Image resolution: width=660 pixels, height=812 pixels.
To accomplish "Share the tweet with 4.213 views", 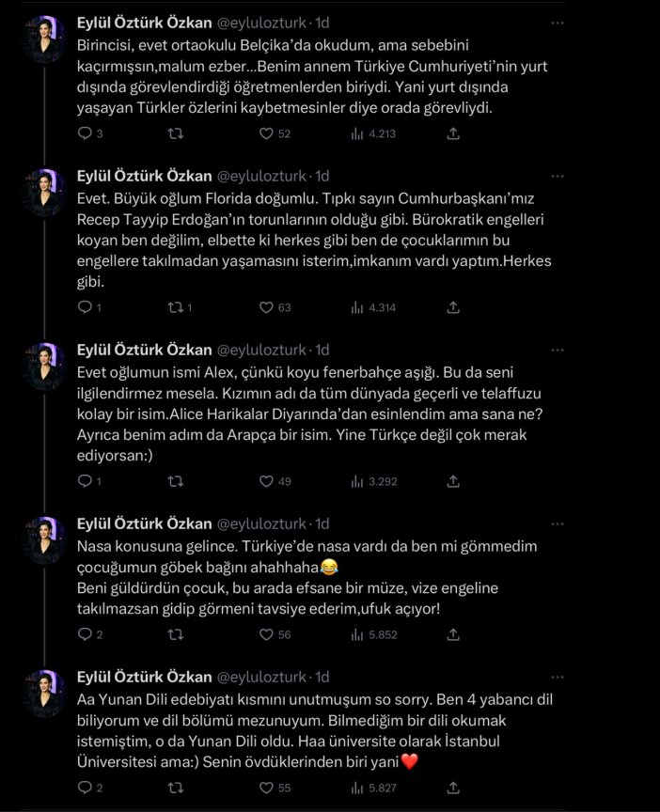I will [x=452, y=134].
